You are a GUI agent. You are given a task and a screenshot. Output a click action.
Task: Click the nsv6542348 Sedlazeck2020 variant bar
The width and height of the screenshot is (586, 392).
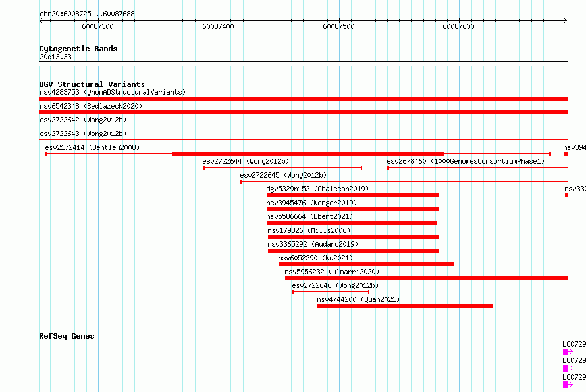point(303,112)
